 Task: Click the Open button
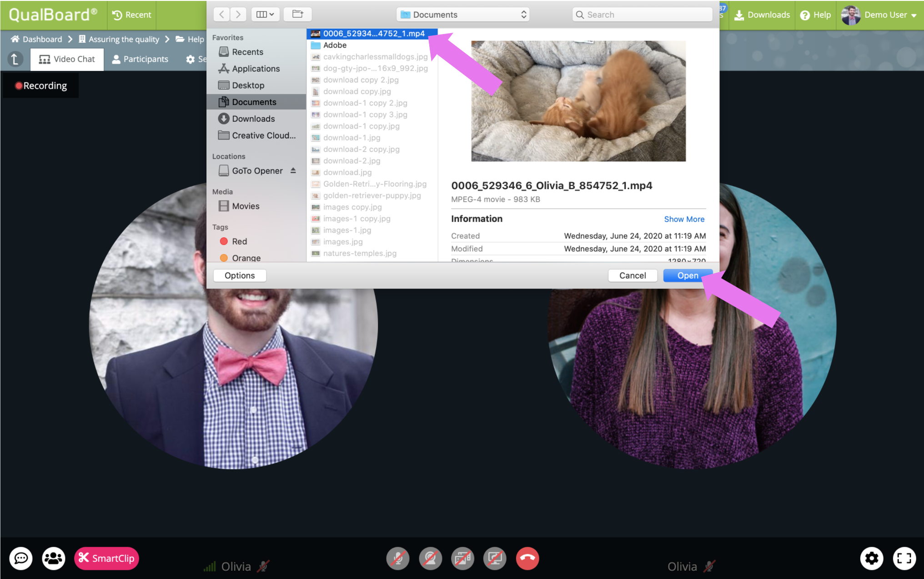[x=687, y=275]
